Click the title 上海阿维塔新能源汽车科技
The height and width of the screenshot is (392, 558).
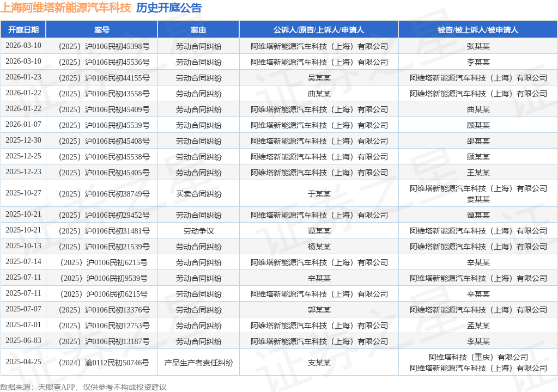[x=65, y=8]
